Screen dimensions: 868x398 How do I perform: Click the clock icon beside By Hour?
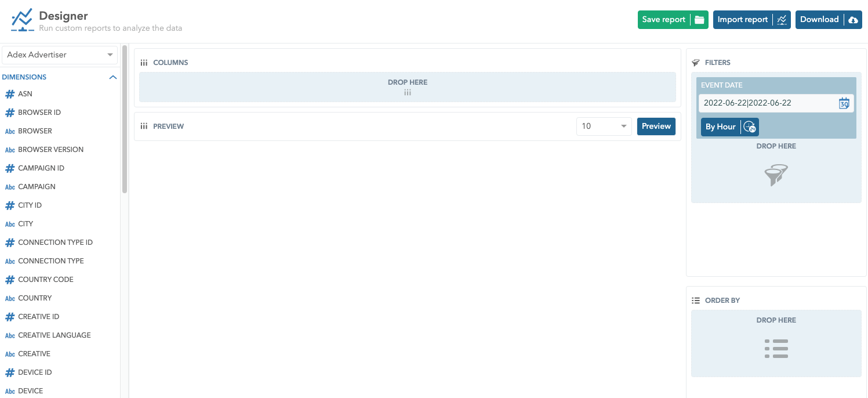click(x=750, y=127)
